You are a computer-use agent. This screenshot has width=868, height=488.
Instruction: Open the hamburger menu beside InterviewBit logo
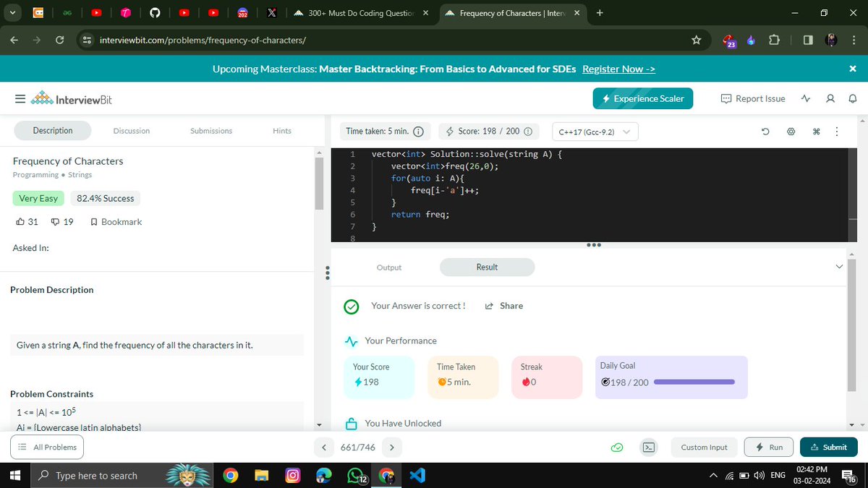tap(20, 98)
